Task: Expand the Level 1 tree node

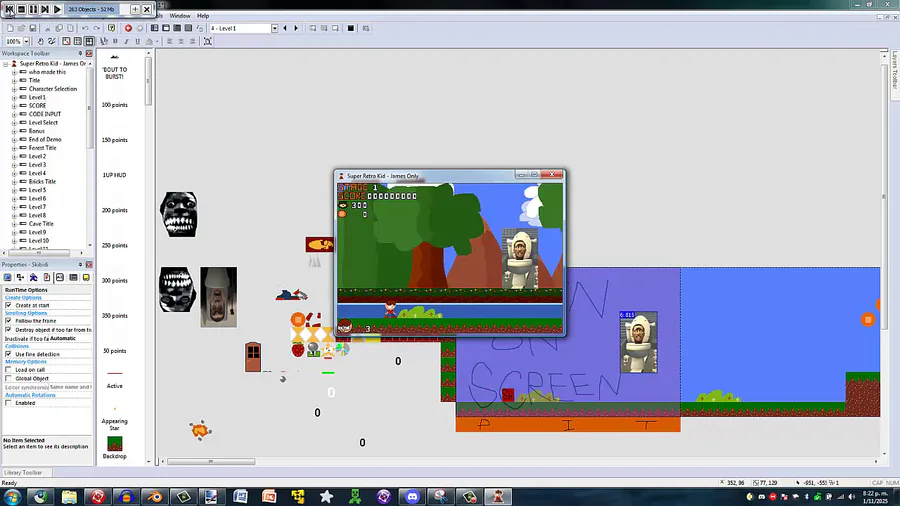Action: (x=14, y=98)
